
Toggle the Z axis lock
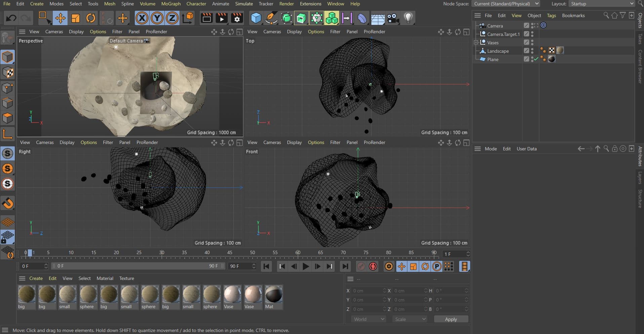(x=172, y=18)
